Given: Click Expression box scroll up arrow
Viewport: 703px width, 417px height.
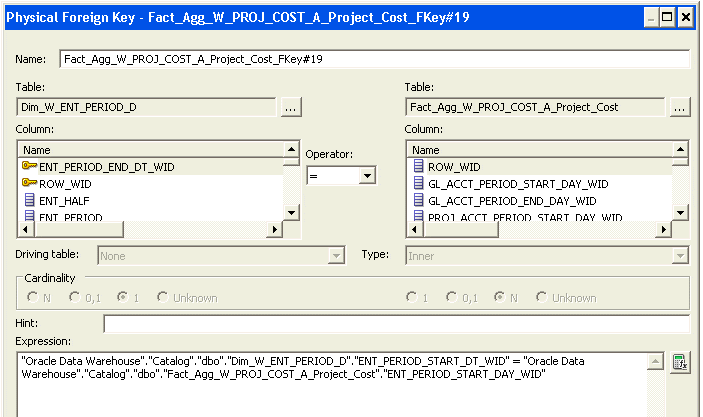Looking at the screenshot, I should (x=655, y=361).
